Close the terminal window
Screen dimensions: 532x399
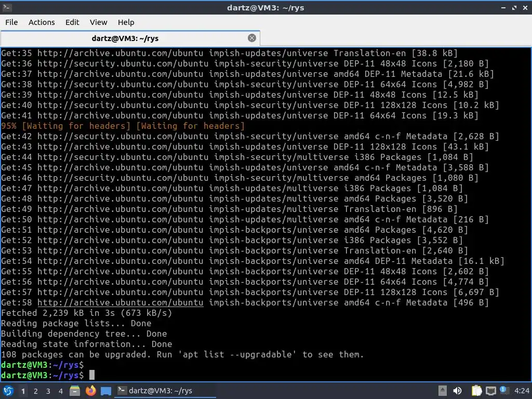click(x=525, y=7)
